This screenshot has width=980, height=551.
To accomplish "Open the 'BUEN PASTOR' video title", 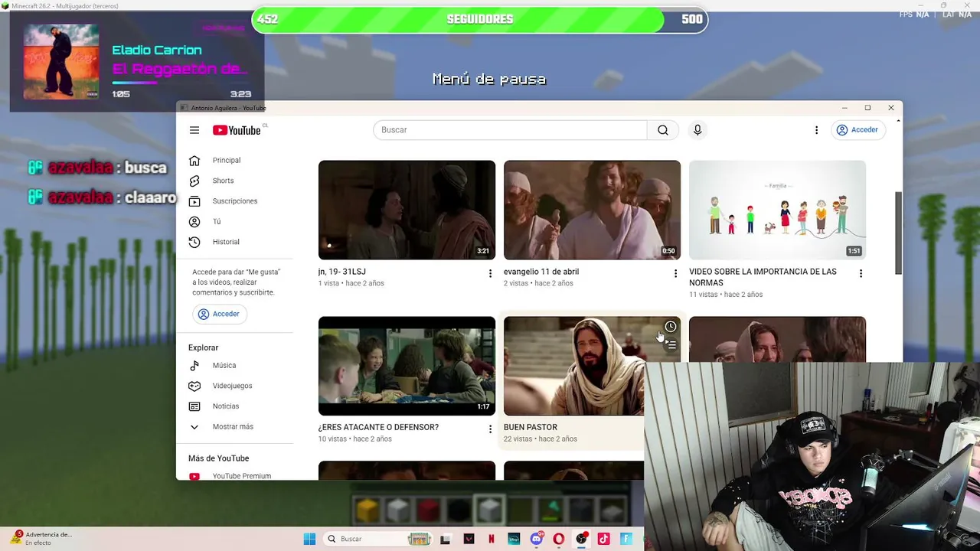I will (x=531, y=428).
